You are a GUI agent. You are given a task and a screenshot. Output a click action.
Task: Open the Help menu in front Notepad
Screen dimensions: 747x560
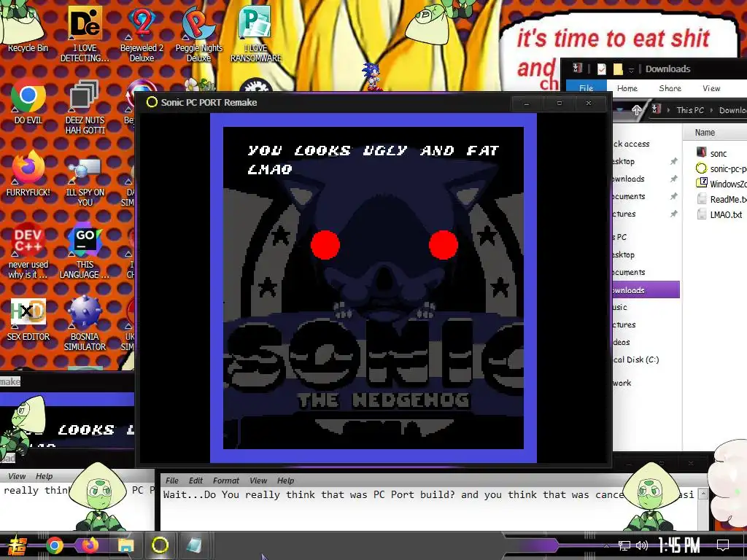[285, 481]
